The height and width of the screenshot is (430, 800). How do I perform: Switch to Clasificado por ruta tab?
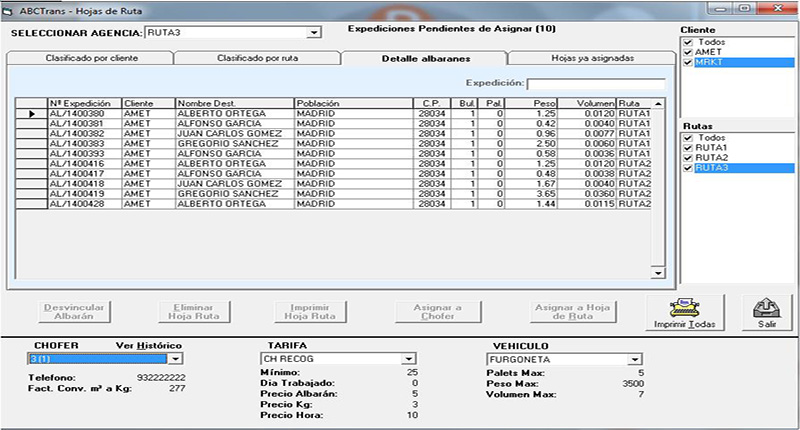point(257,58)
